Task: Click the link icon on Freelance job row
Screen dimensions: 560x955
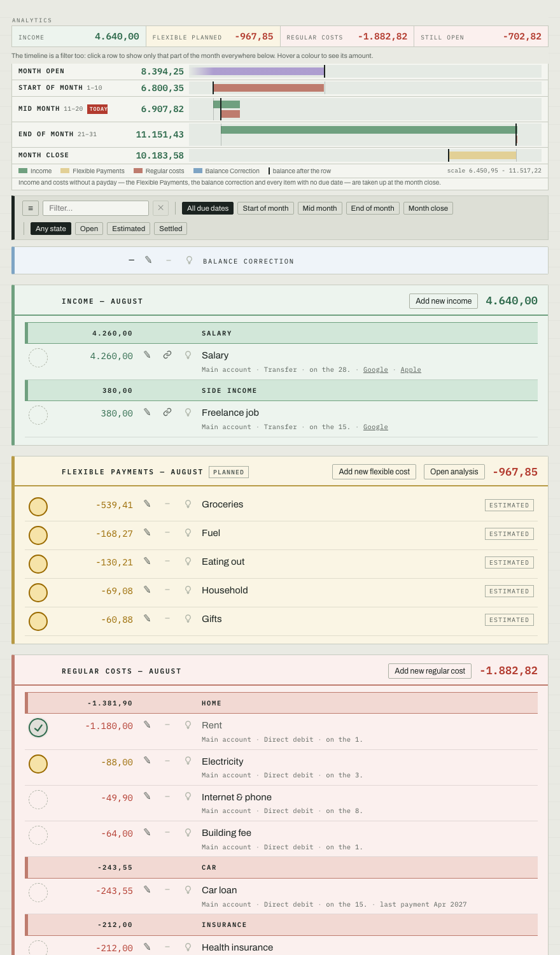Action: [167, 412]
